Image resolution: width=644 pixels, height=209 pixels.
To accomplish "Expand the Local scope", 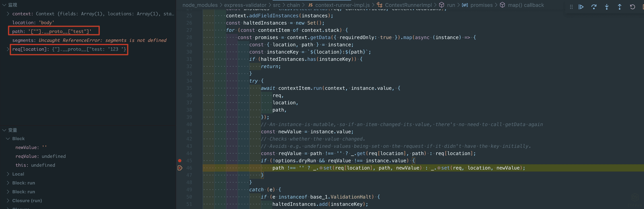I will click(x=8, y=174).
